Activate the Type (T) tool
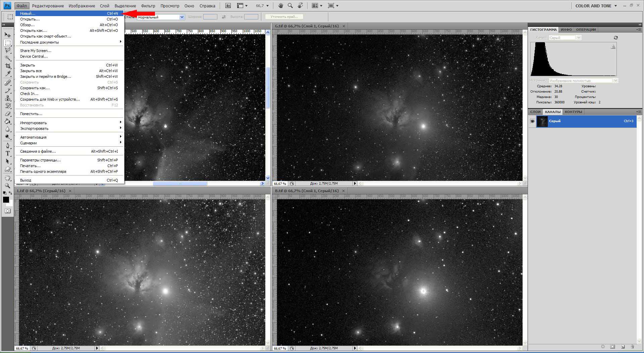The image size is (644, 353). 8,153
